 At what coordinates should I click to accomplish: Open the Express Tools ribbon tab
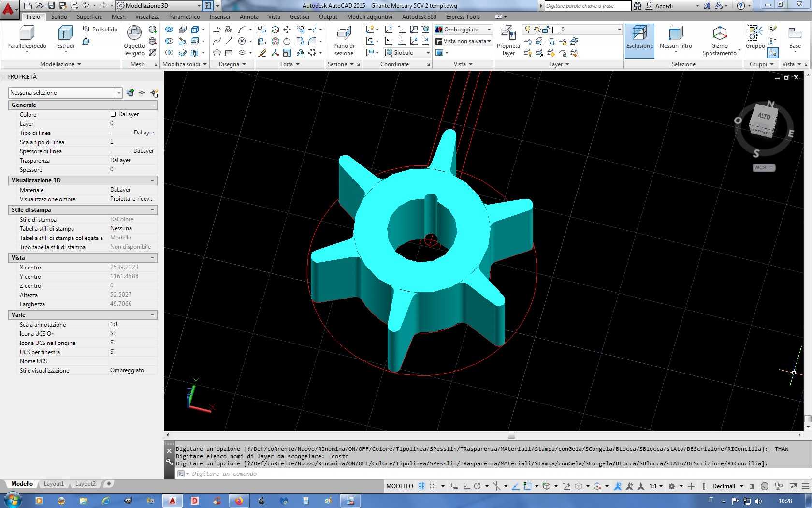[463, 17]
